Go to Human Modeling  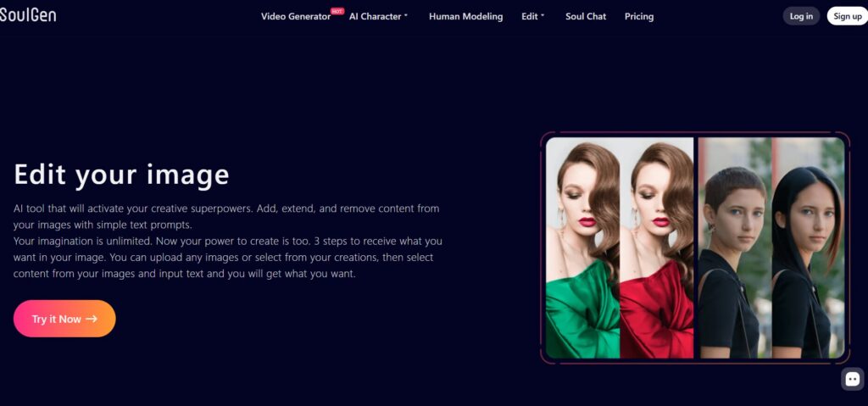[465, 16]
